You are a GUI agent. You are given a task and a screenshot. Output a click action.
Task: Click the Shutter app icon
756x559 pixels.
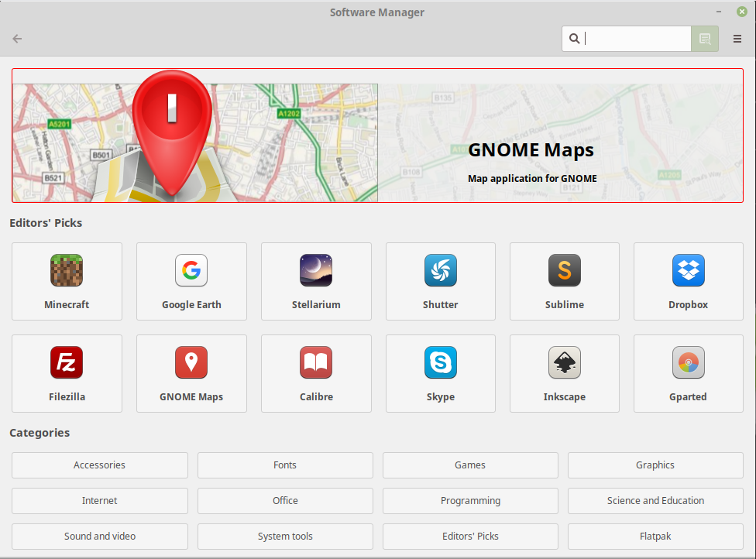pos(440,271)
